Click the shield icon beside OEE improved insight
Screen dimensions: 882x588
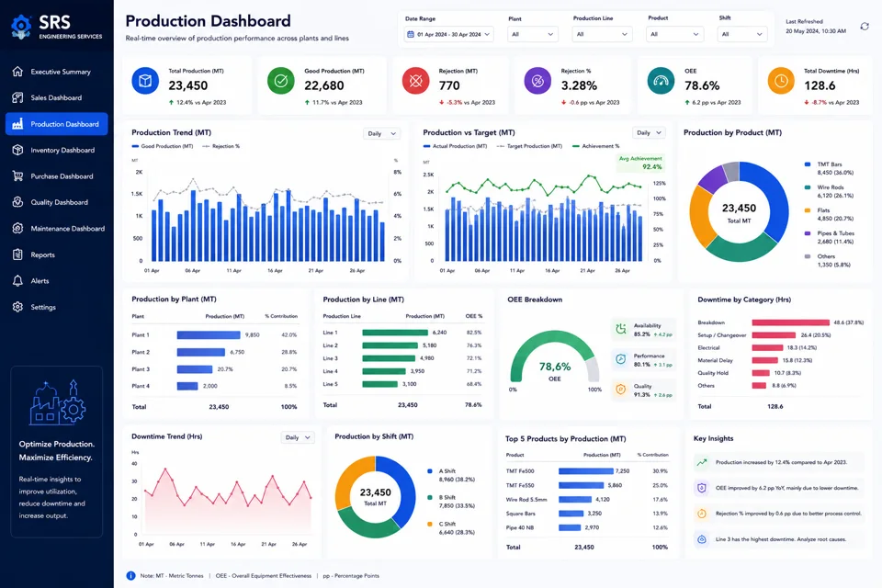click(x=701, y=488)
